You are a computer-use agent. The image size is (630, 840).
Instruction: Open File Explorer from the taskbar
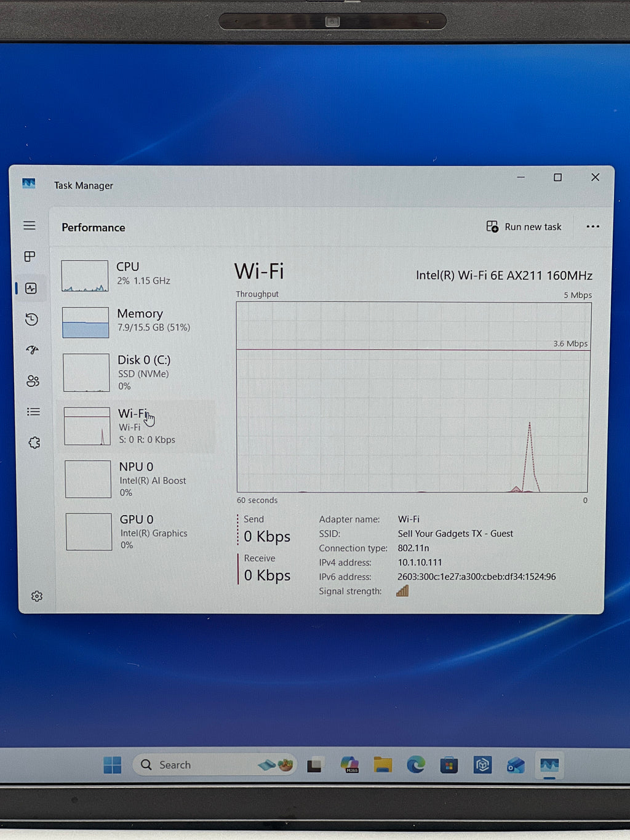click(x=383, y=765)
